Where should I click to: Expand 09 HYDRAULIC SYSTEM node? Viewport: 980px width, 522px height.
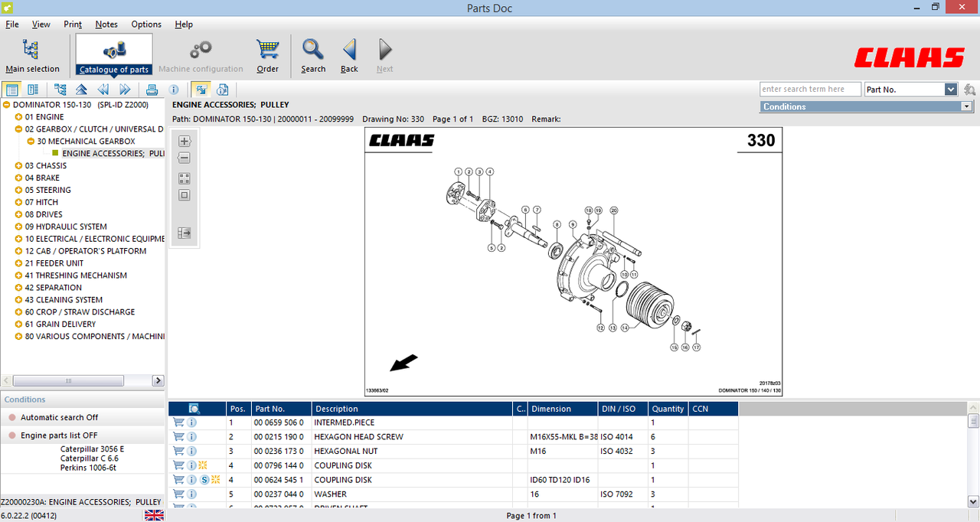(18, 227)
